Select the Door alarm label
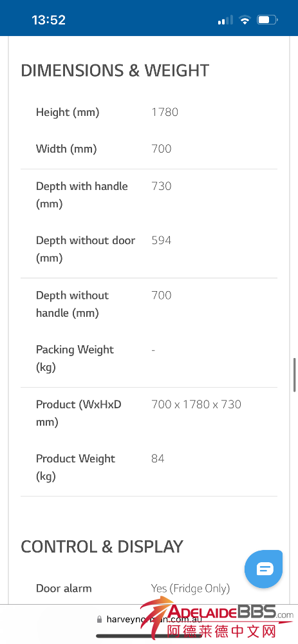Image resolution: width=298 pixels, height=644 pixels. click(64, 588)
